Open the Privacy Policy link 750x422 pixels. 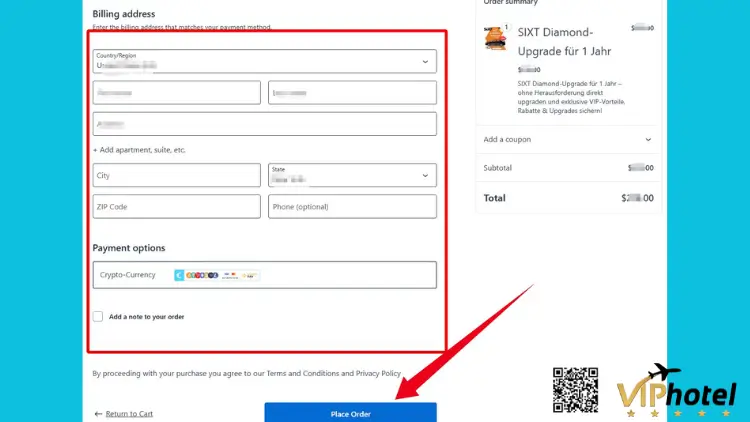click(x=376, y=373)
